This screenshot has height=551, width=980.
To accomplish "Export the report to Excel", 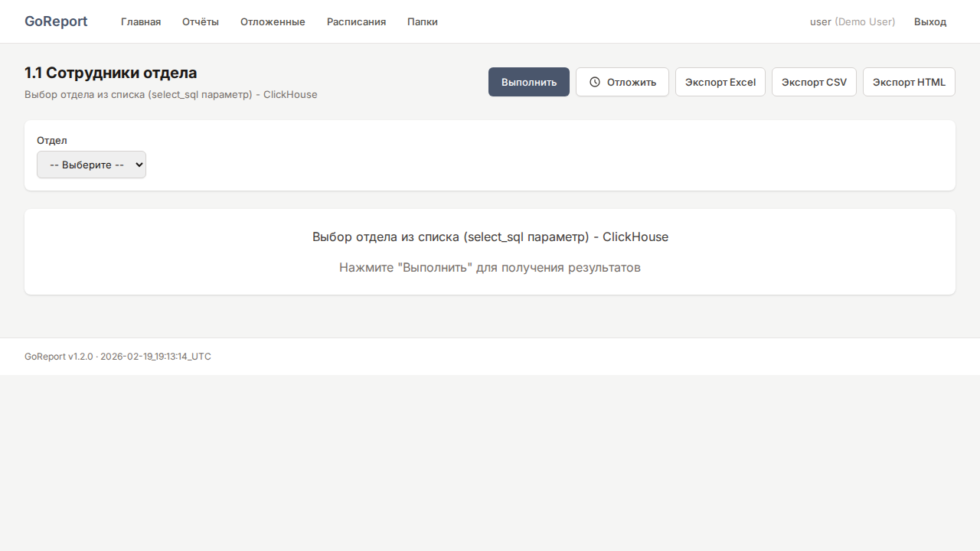I will click(x=720, y=82).
